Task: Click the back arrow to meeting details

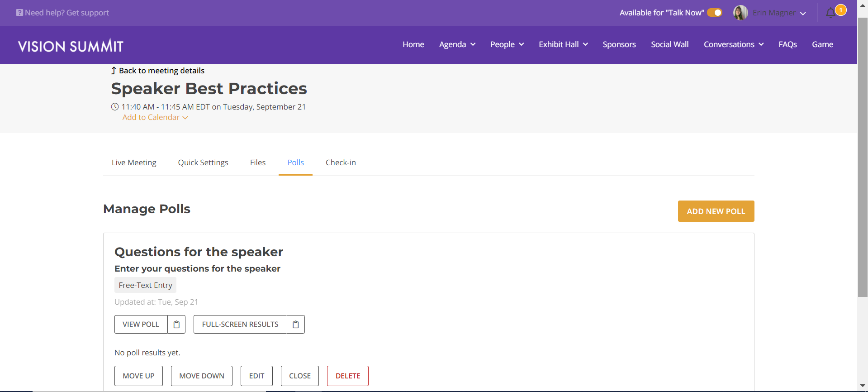Action: coord(114,71)
